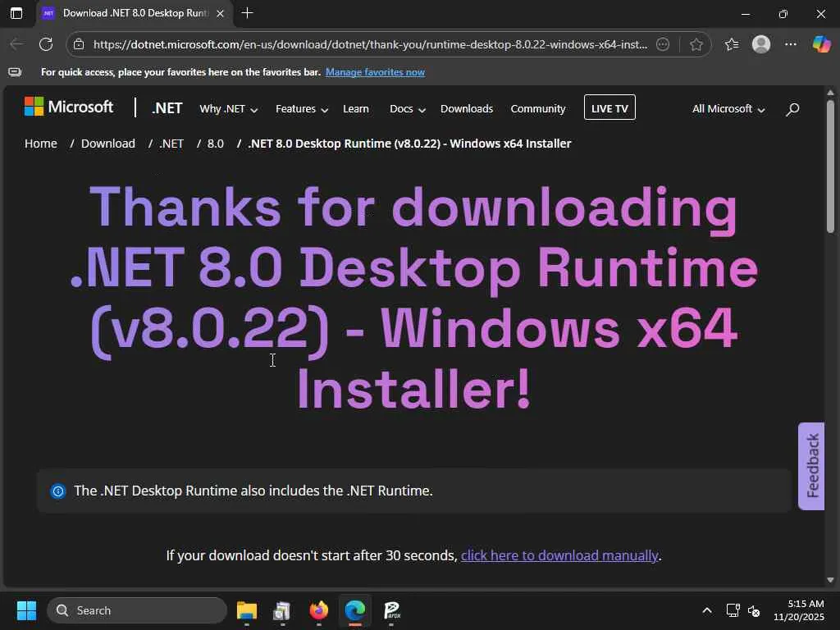Open the .NET home link
Screen dimensions: 840x630
(167, 108)
